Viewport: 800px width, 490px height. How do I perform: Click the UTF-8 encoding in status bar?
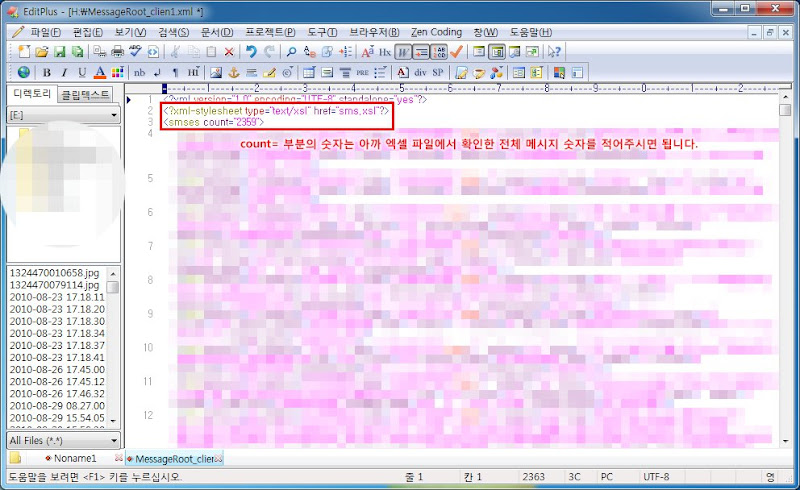pyautogui.click(x=656, y=477)
